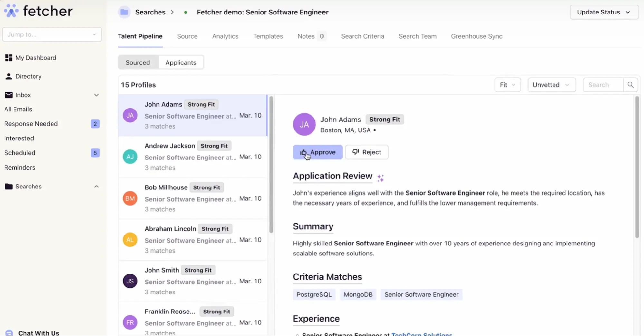644x336 pixels.
Task: Click the profile list scrollbar
Action: tap(271, 165)
